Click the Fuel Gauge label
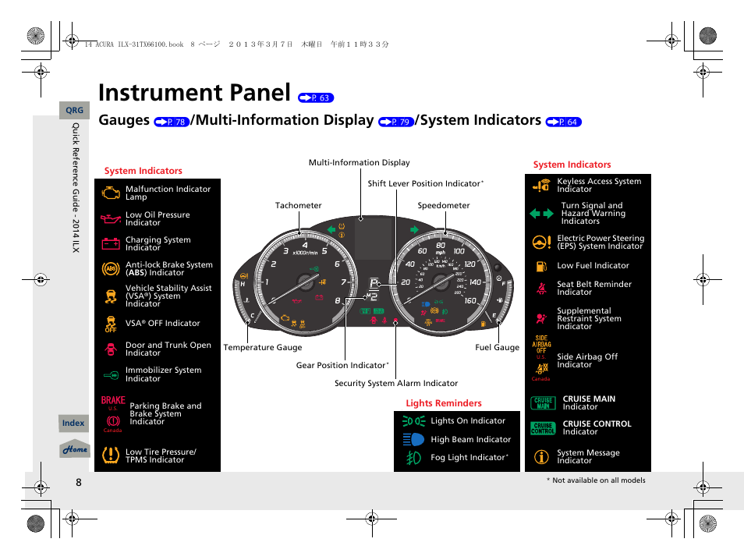The height and width of the screenshot is (560, 744). click(x=498, y=347)
